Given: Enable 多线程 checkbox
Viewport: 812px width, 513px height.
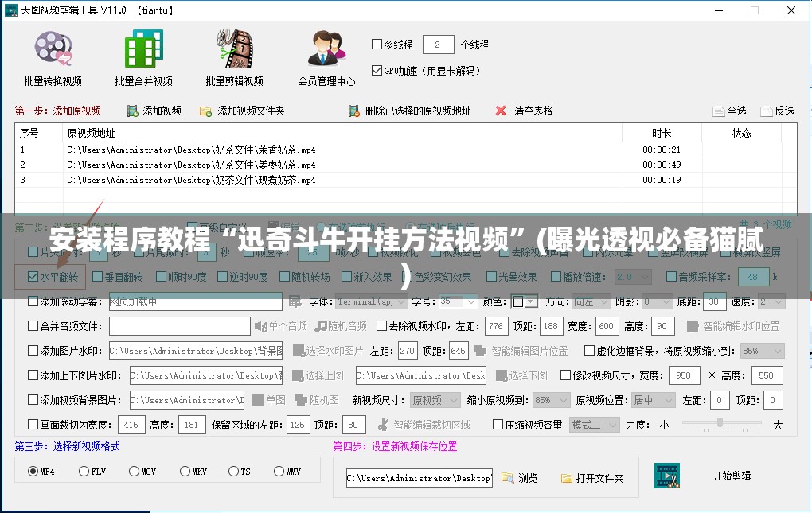Looking at the screenshot, I should (x=377, y=45).
